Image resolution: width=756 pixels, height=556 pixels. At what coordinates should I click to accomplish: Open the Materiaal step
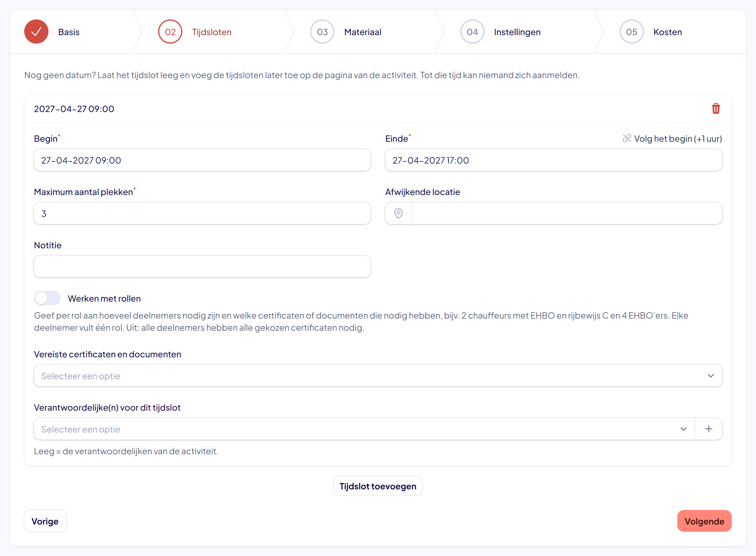click(363, 32)
